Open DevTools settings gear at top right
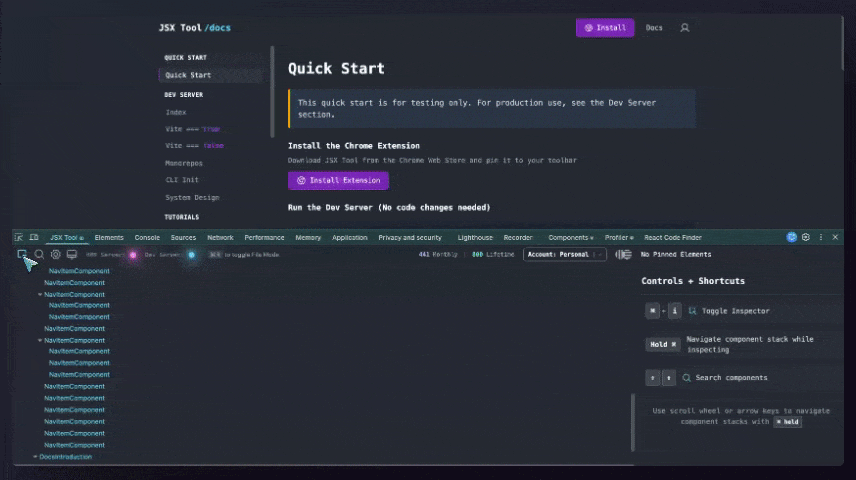This screenshot has width=856, height=480. point(806,238)
